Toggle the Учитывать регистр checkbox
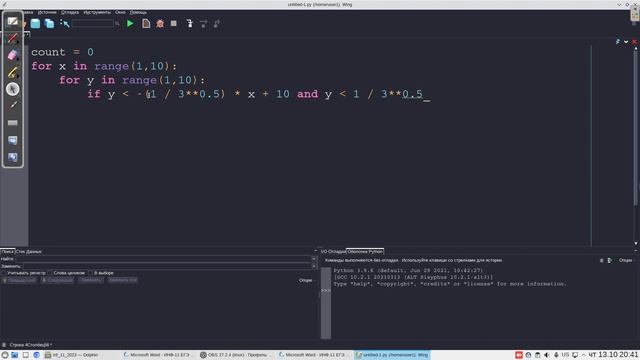Screen dimensions: 640x360 4,273
